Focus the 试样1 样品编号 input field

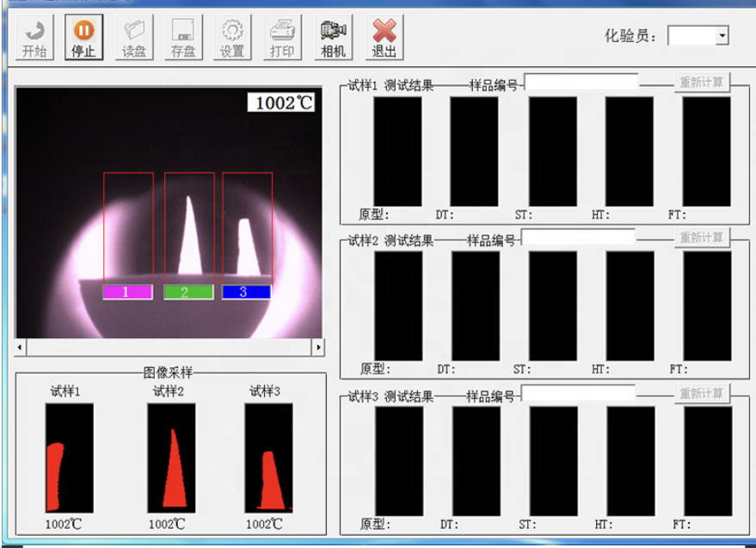pos(581,83)
